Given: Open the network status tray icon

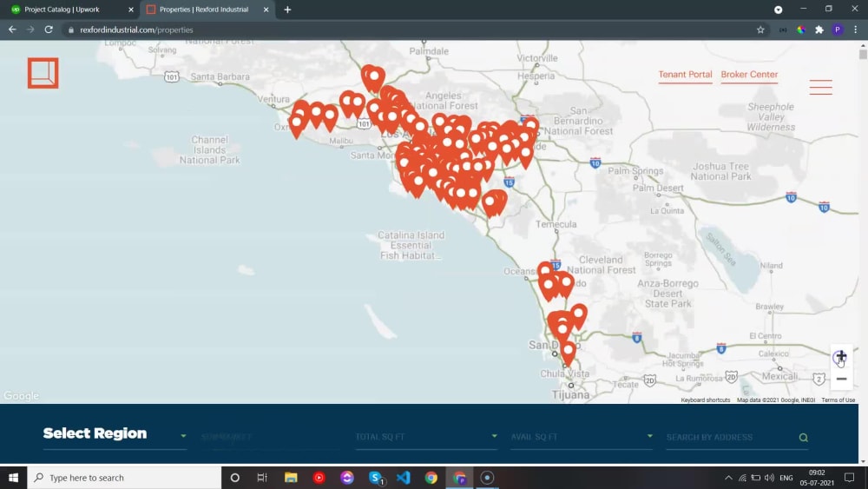Looking at the screenshot, I should pyautogui.click(x=742, y=478).
